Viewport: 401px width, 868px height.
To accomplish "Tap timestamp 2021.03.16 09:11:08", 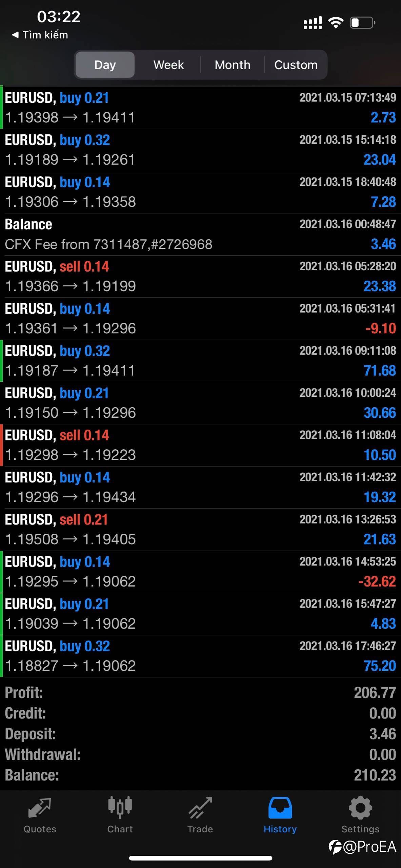I will [x=348, y=351].
